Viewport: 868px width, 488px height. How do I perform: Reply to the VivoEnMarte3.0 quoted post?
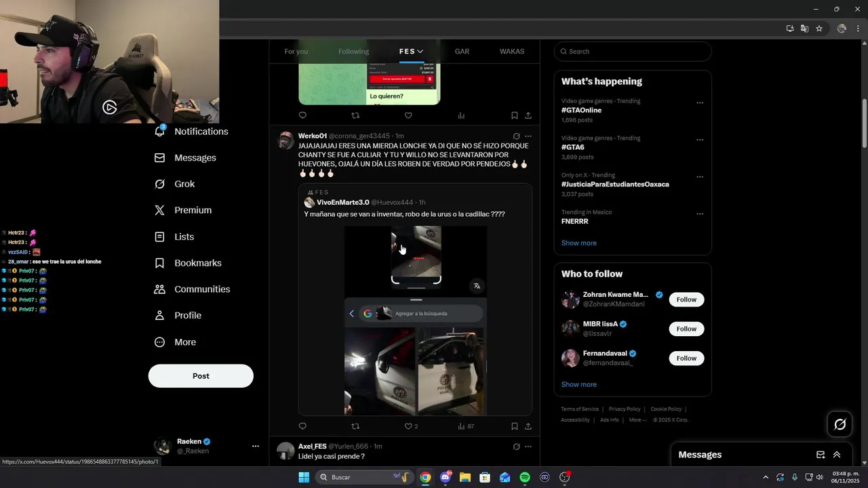click(x=302, y=426)
